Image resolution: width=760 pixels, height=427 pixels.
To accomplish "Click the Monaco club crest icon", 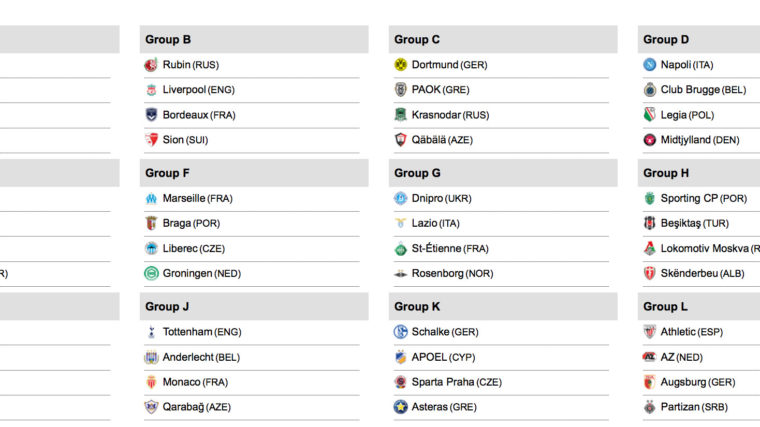I will point(151,382).
